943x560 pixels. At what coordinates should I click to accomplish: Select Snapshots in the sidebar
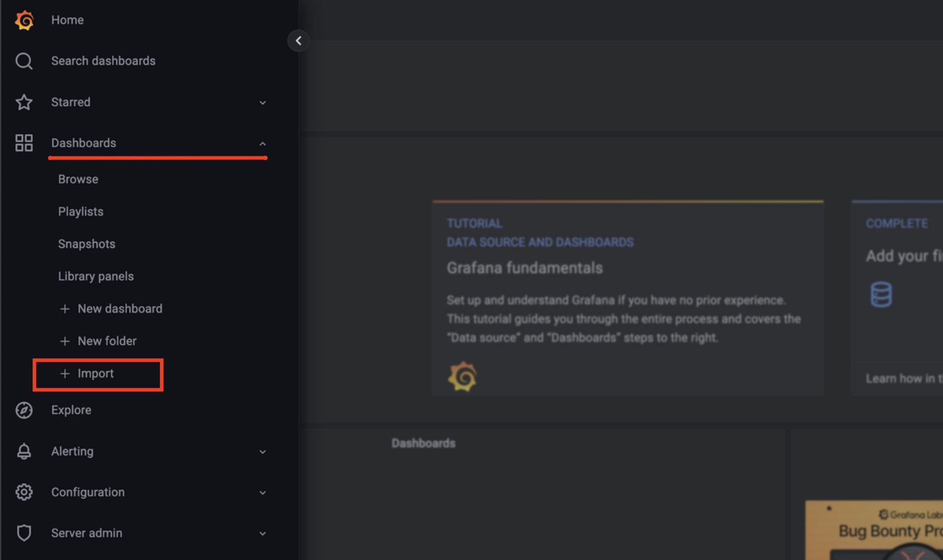tap(87, 244)
